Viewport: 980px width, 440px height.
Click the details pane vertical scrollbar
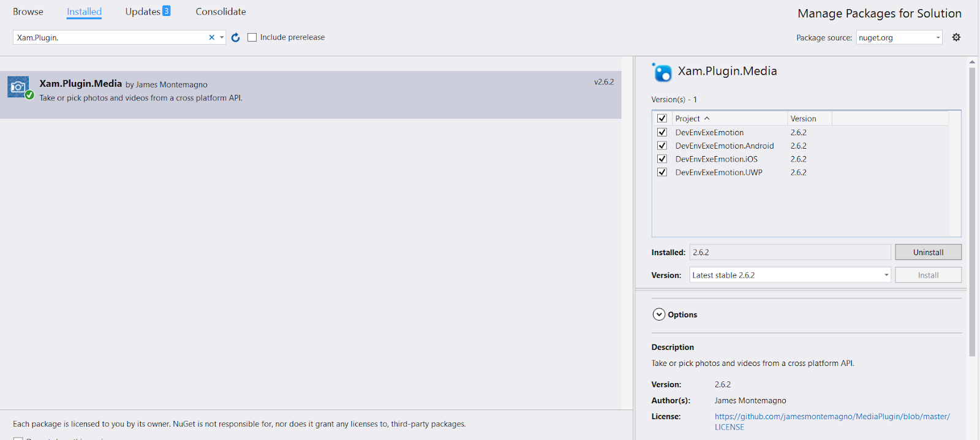972,211
